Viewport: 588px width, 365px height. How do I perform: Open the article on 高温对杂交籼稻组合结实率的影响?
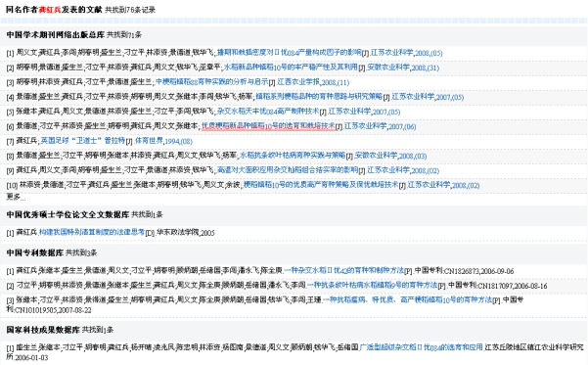click(288, 170)
